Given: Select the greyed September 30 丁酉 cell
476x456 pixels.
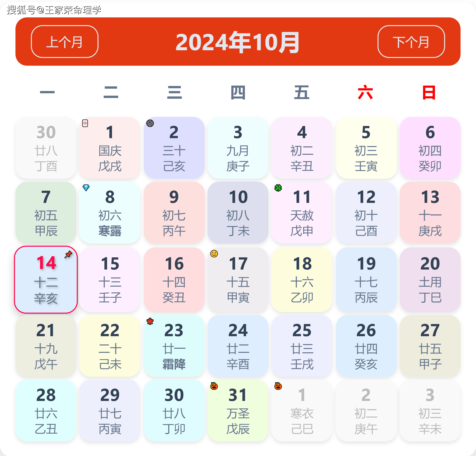Looking at the screenshot, I should [46, 148].
